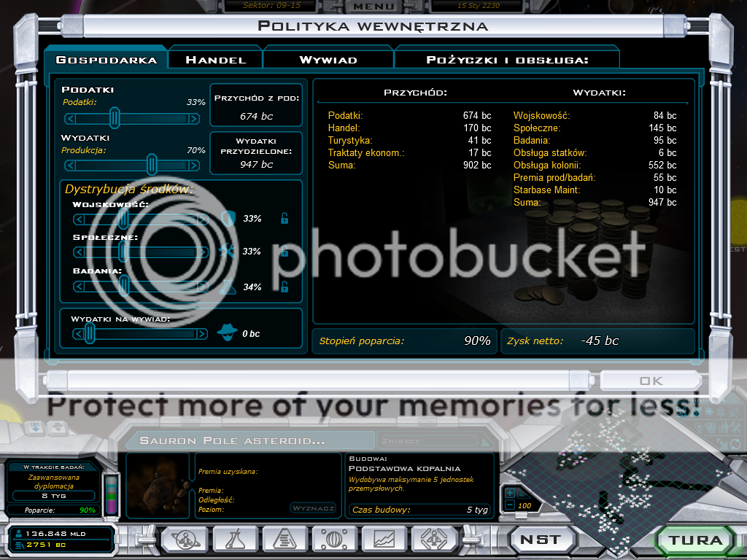
Task: Decrease Wydatki na wywiad with left arrow
Action: click(x=79, y=334)
